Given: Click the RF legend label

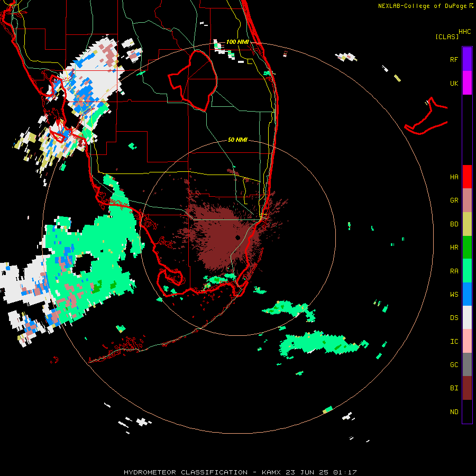Looking at the screenshot, I should tap(454, 59).
